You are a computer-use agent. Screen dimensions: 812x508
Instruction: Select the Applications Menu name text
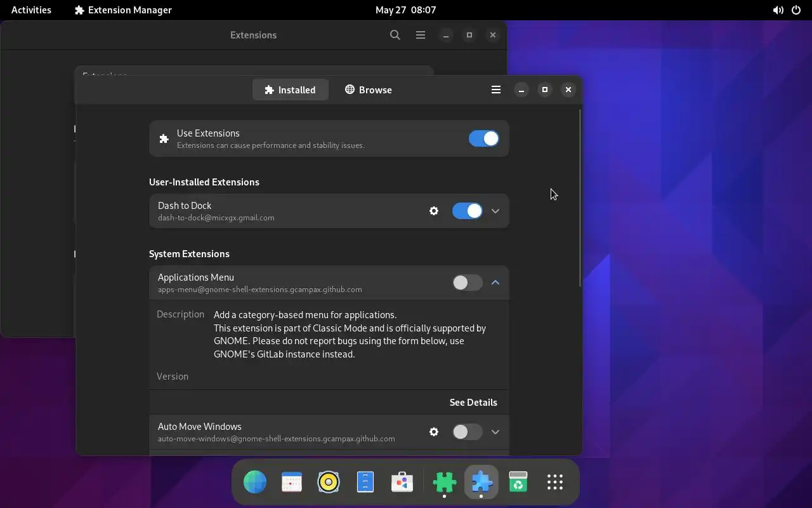tap(196, 277)
